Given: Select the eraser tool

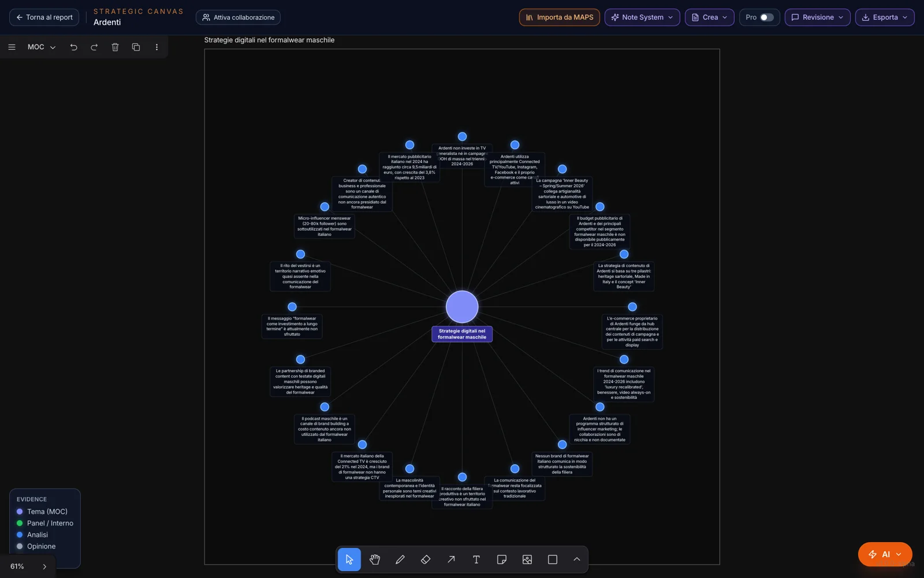Looking at the screenshot, I should [426, 560].
